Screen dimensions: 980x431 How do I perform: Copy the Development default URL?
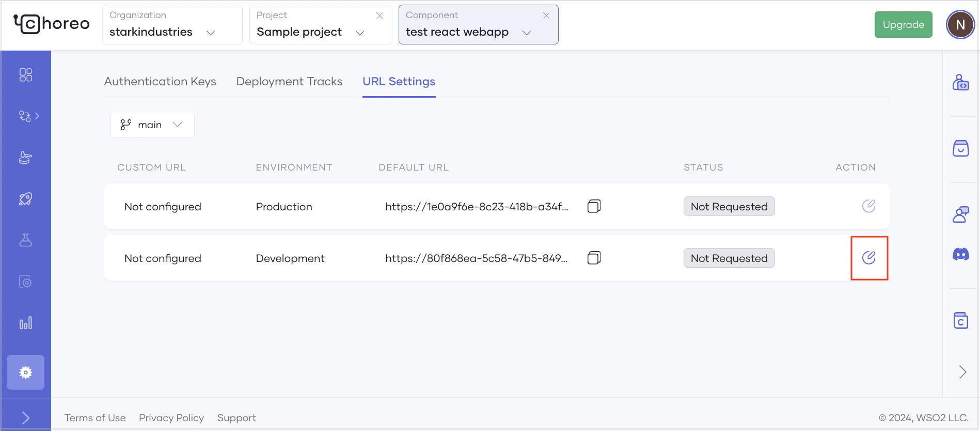[x=594, y=258]
